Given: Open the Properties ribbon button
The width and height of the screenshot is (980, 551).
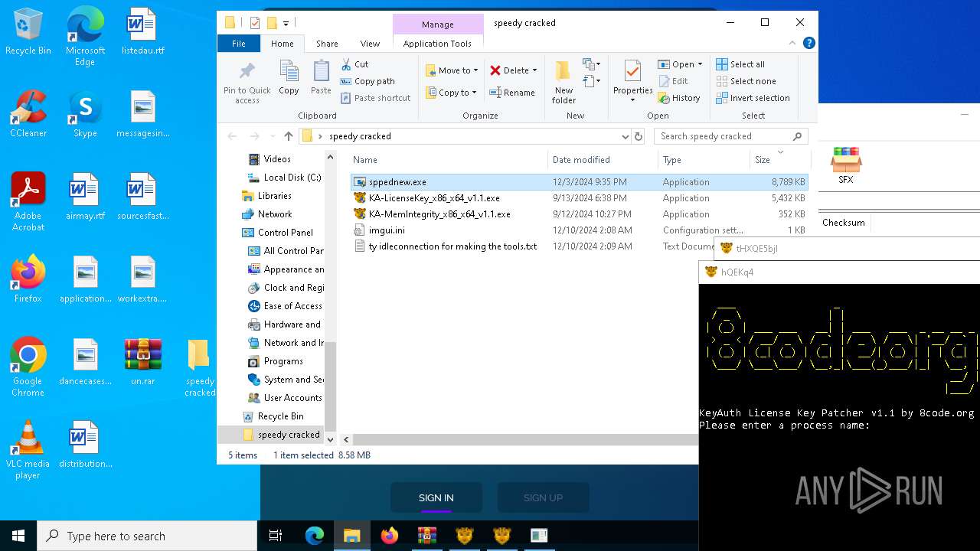Looking at the screenshot, I should (632, 82).
